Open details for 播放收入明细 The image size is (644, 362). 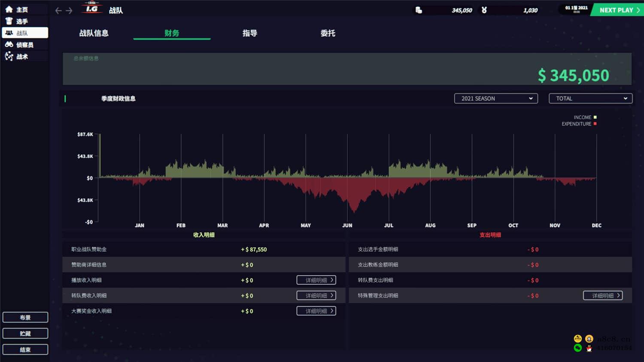tap(316, 280)
